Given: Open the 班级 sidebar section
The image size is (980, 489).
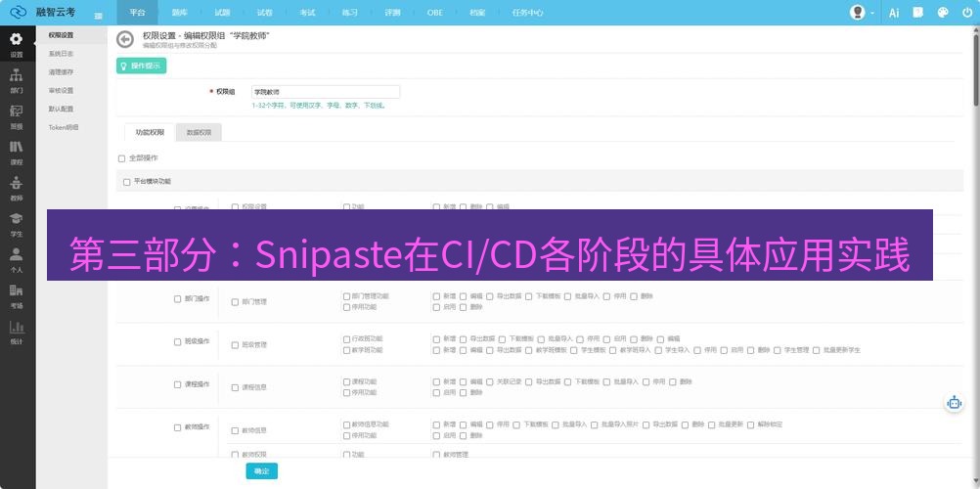Looking at the screenshot, I should coord(17,116).
